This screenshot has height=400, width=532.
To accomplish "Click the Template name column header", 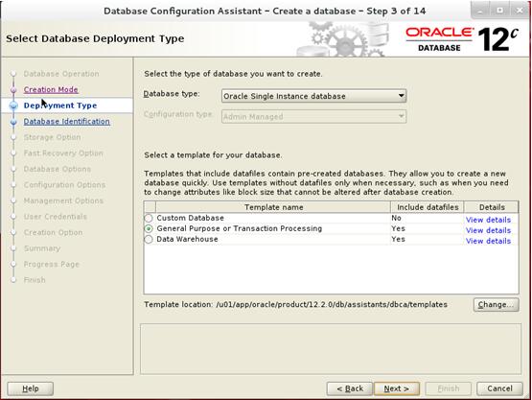I will coord(273,207).
